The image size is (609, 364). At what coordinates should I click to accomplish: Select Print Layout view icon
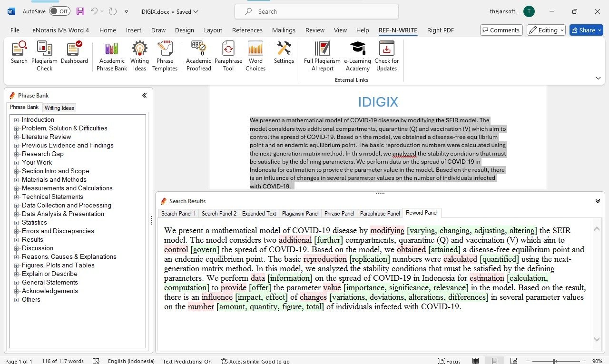pos(494,361)
